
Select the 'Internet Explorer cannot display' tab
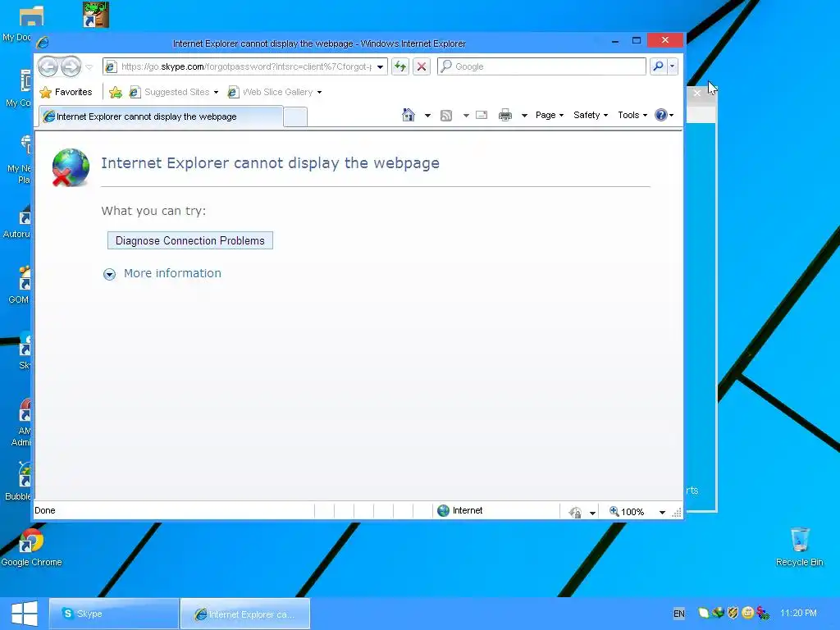161,116
